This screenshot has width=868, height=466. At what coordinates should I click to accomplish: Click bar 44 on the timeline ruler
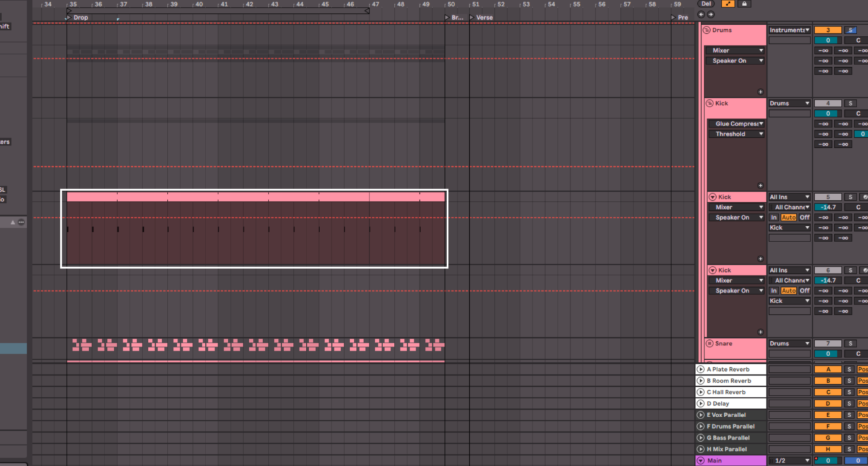tap(299, 4)
